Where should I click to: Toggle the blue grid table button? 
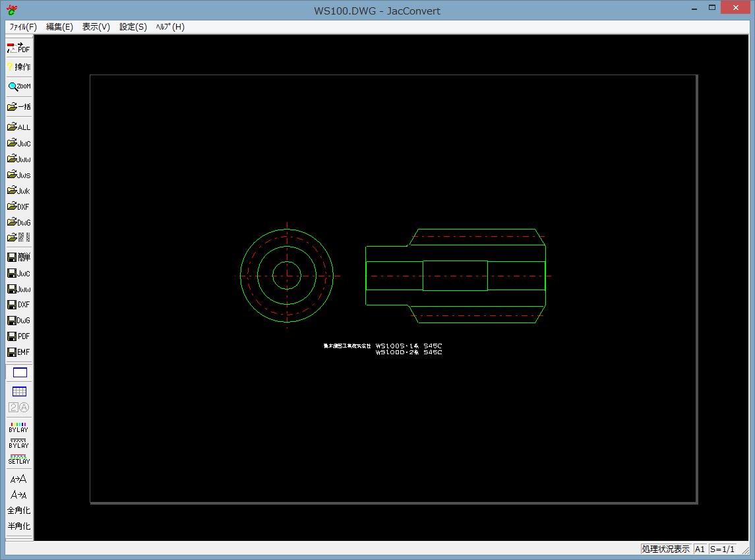click(x=19, y=391)
